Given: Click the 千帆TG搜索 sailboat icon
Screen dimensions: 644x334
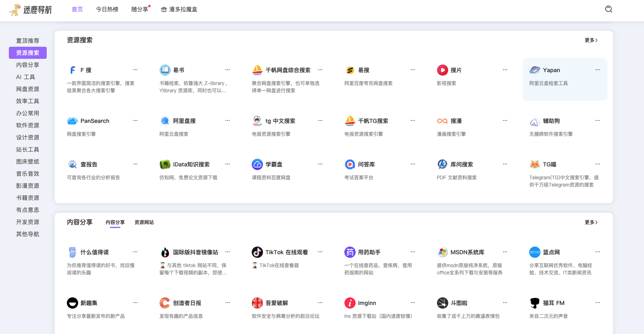Looking at the screenshot, I should pos(350,121).
